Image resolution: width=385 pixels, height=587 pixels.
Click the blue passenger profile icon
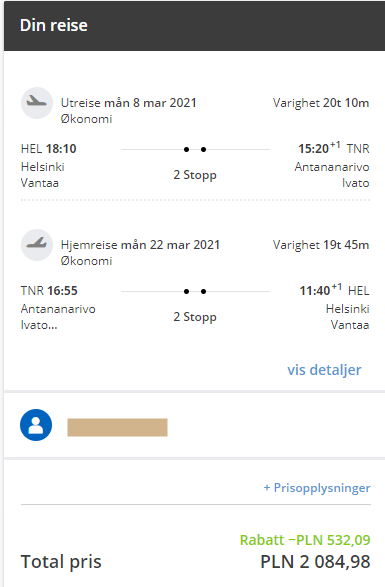pos(36,425)
